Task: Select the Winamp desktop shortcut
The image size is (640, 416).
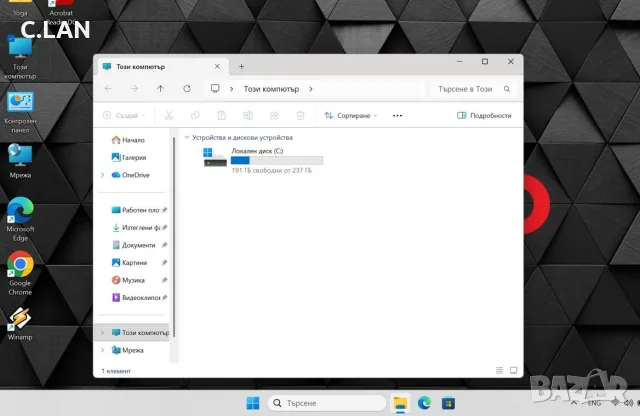Action: tap(20, 324)
